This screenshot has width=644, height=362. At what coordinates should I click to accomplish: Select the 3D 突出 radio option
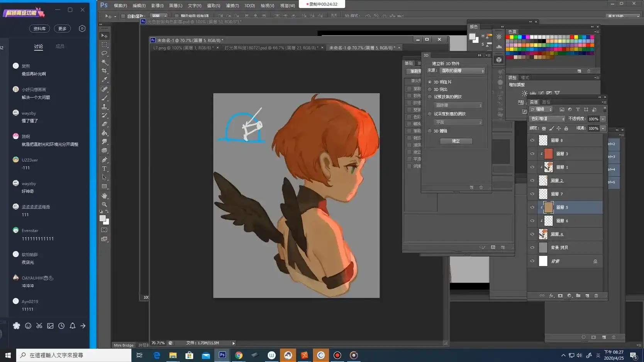430,90
